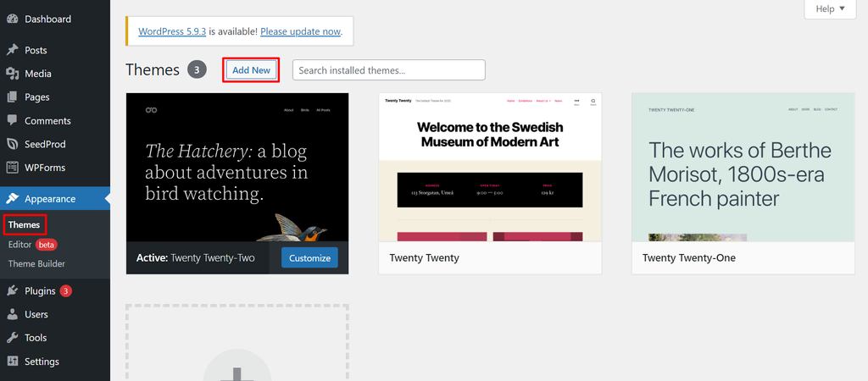The width and height of the screenshot is (868, 381).
Task: Click the Settings sliders icon
Action: point(12,362)
